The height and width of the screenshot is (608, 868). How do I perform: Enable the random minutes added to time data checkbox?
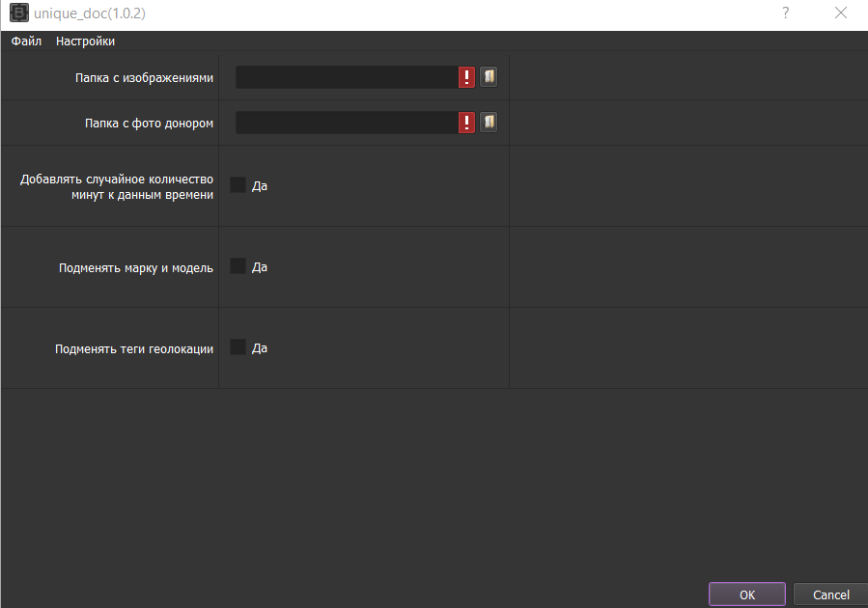point(238,184)
